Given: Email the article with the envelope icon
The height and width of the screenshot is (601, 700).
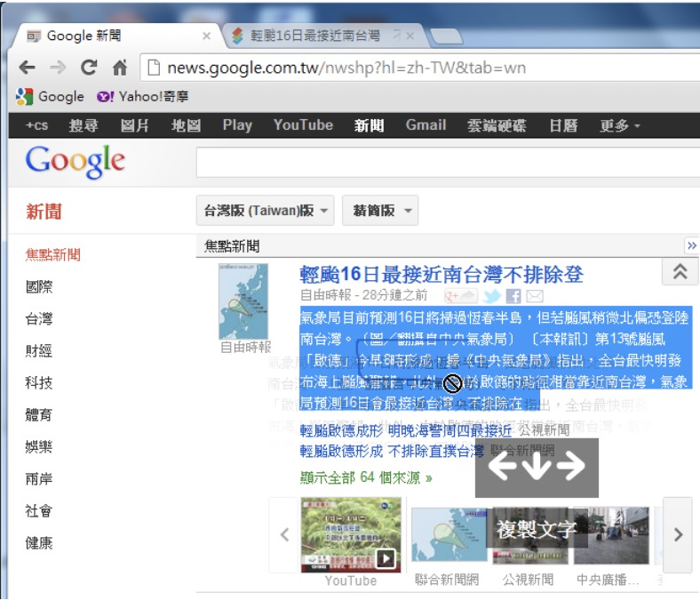Looking at the screenshot, I should (535, 296).
